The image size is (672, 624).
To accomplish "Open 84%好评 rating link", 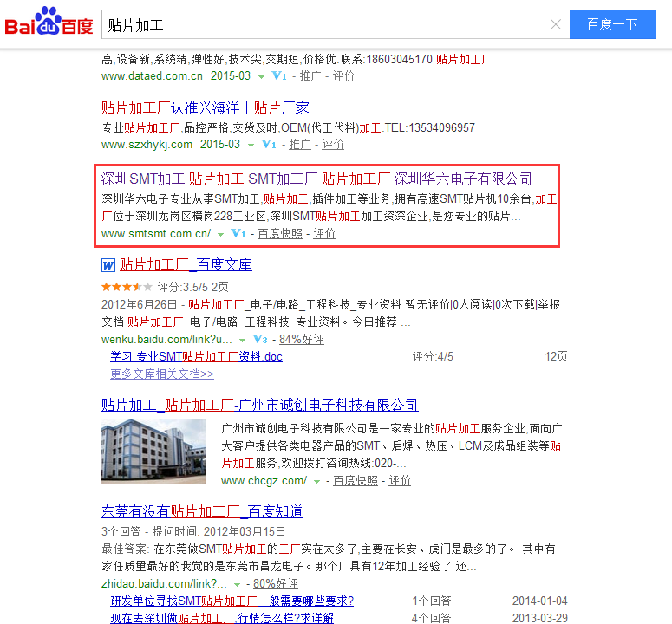I will pyautogui.click(x=302, y=339).
